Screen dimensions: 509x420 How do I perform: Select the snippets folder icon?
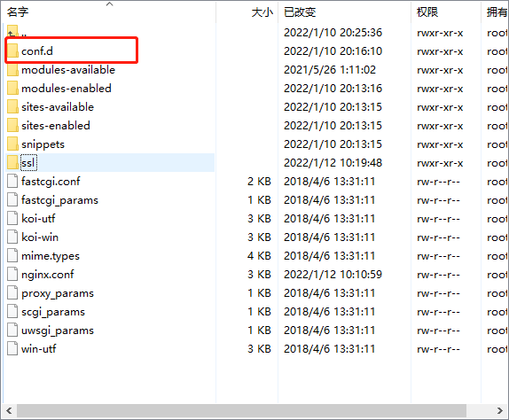[12, 144]
